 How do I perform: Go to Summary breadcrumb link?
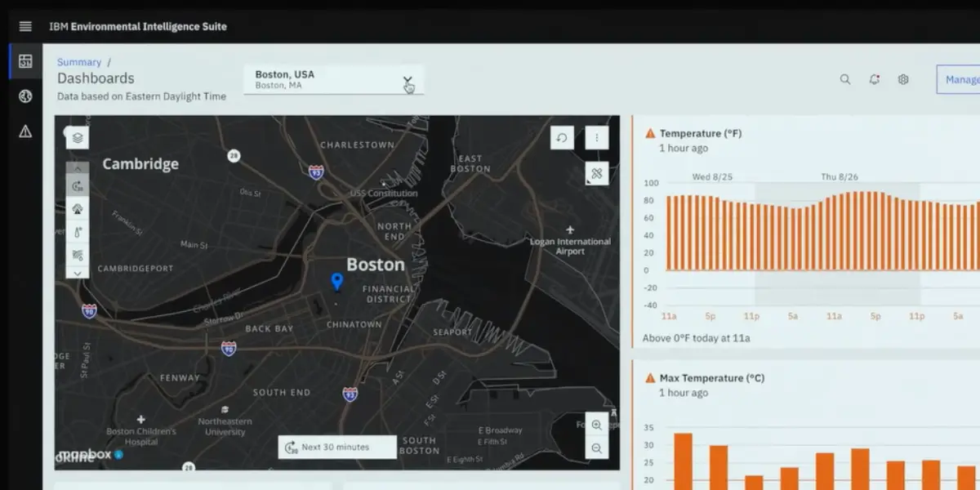click(x=79, y=62)
